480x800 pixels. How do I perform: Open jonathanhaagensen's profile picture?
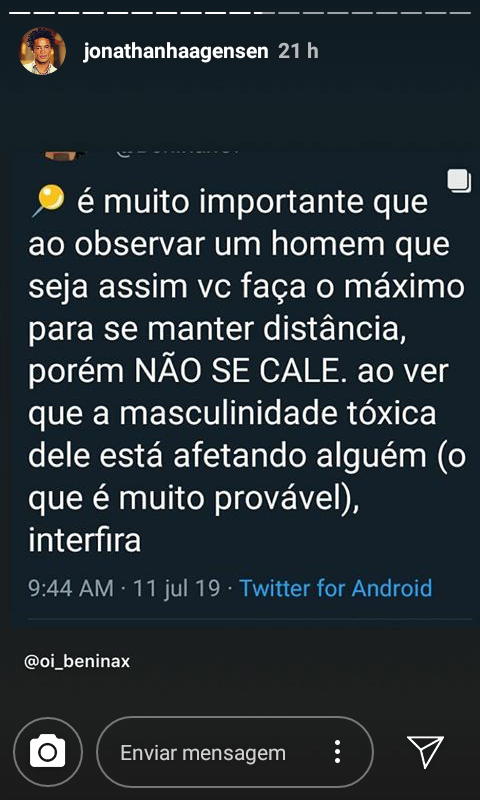[42, 51]
